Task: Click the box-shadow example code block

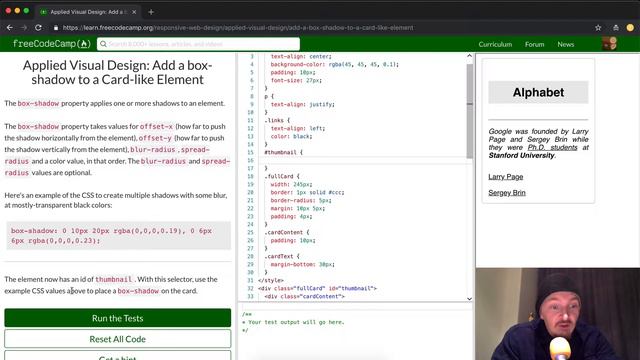Action: pyautogui.click(x=118, y=236)
